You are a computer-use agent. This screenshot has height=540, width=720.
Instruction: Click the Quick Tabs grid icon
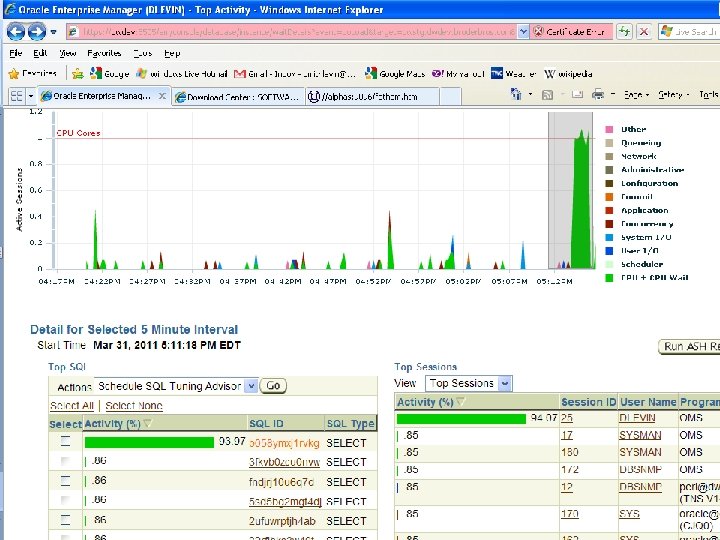tap(17, 96)
